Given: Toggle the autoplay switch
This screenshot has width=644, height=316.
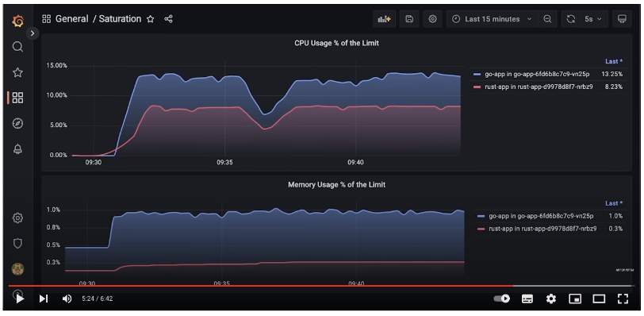Looking at the screenshot, I should [501, 299].
